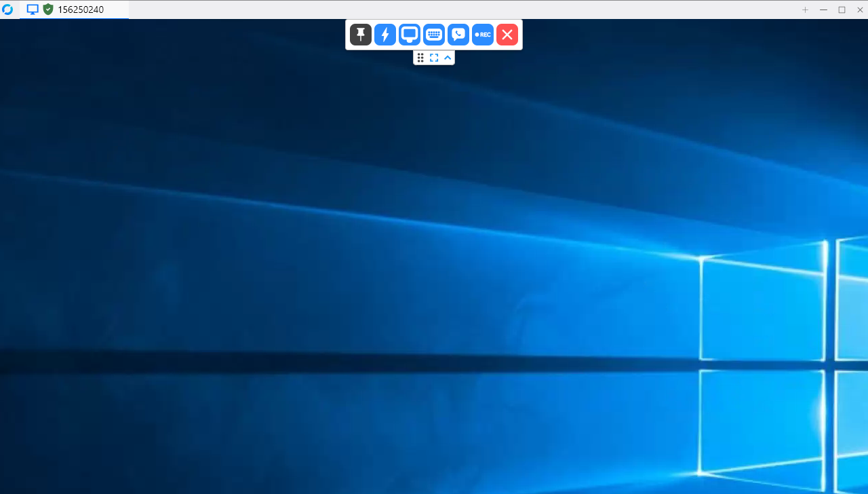Select the 156250240 session tab
This screenshot has width=868, height=494.
[x=75, y=9]
